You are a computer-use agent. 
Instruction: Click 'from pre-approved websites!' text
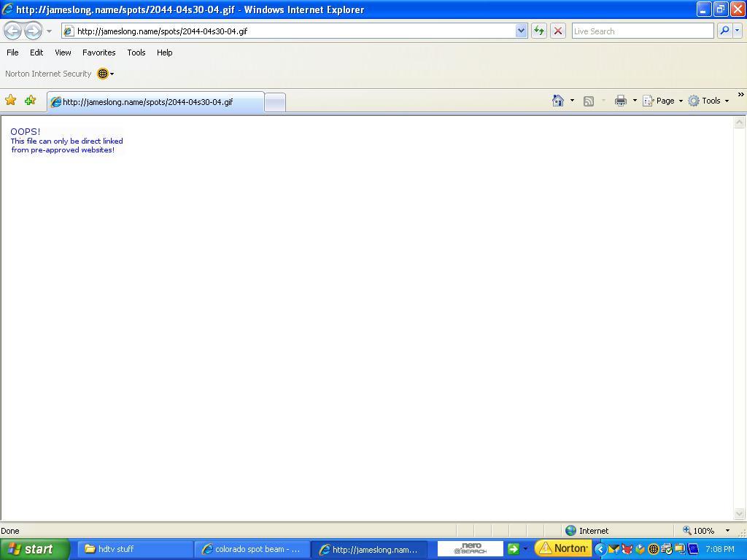click(x=63, y=150)
